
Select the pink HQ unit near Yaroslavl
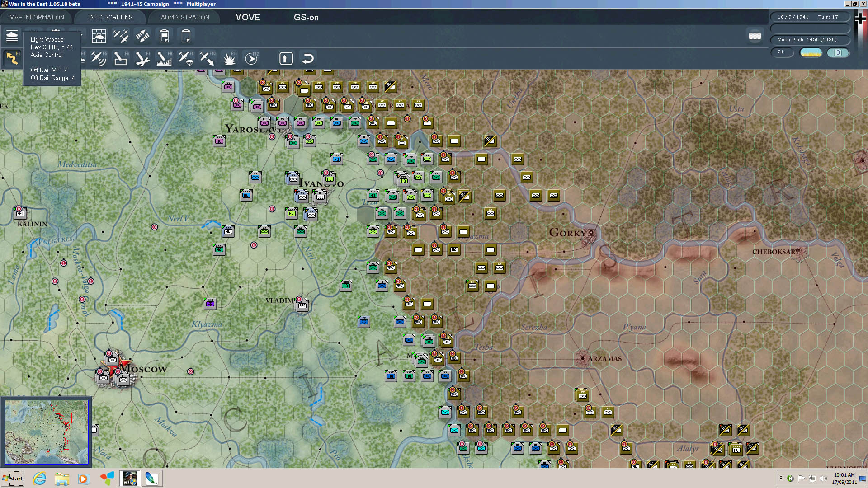[x=219, y=141]
